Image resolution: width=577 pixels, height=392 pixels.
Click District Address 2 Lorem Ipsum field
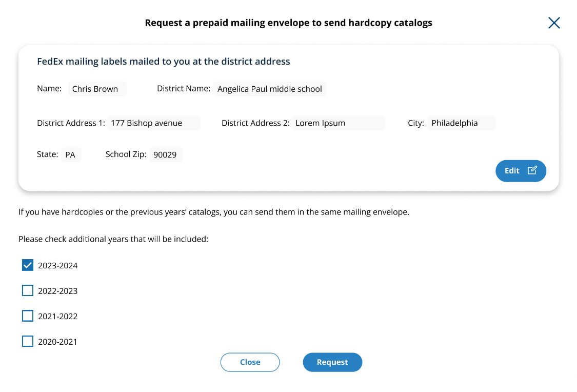[338, 123]
